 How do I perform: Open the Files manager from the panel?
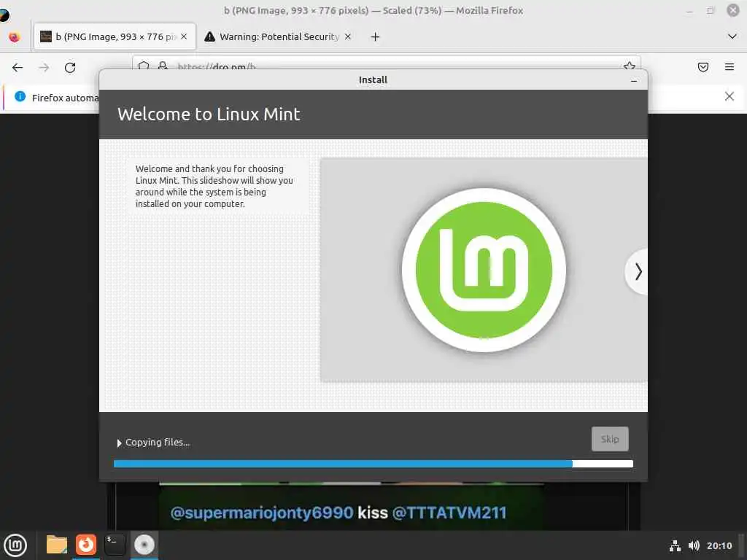pyautogui.click(x=56, y=545)
